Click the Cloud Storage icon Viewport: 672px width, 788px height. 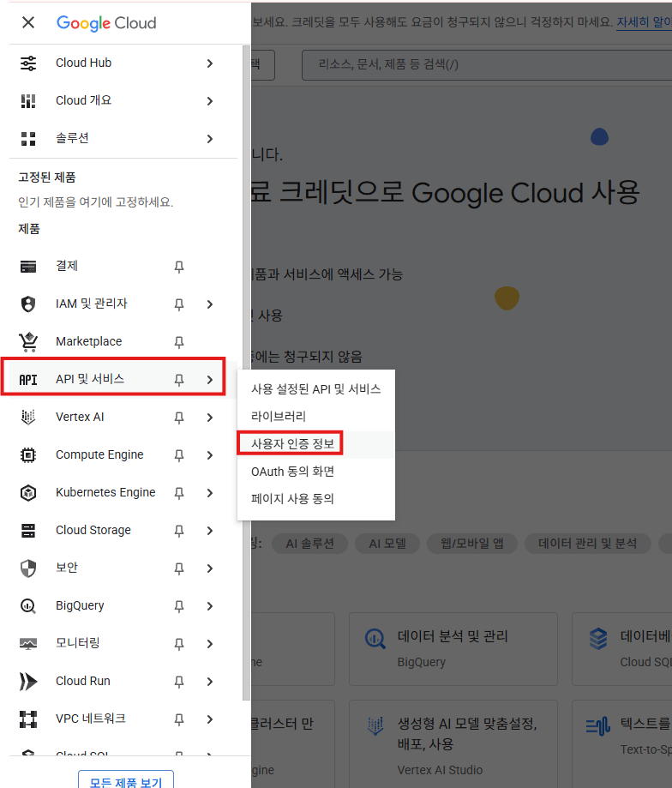coord(28,530)
